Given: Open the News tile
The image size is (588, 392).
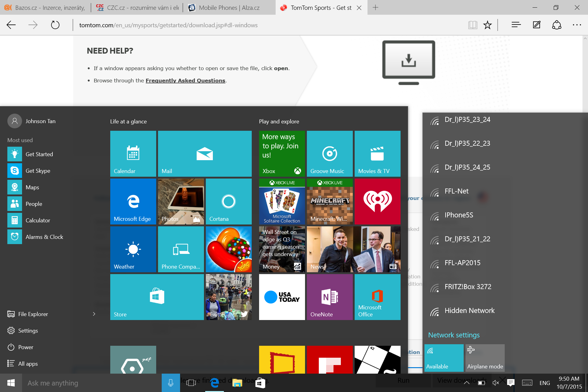Looking at the screenshot, I should click(x=353, y=249).
